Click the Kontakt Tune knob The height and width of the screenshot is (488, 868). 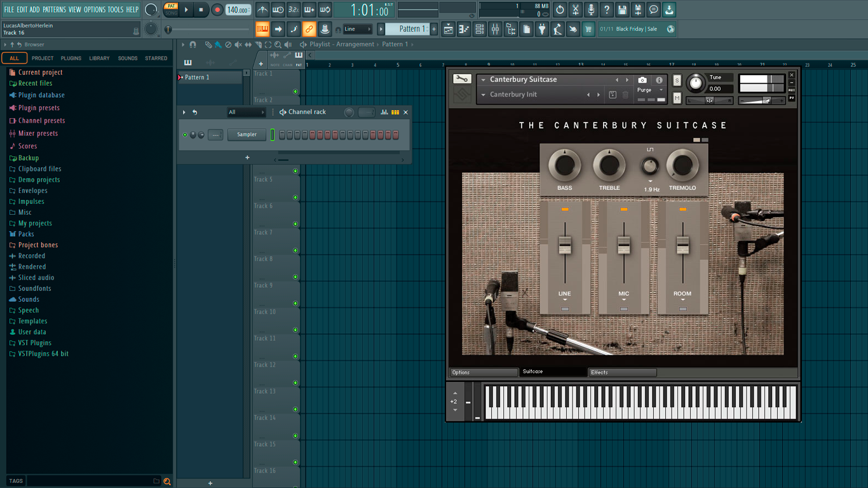[x=696, y=83]
